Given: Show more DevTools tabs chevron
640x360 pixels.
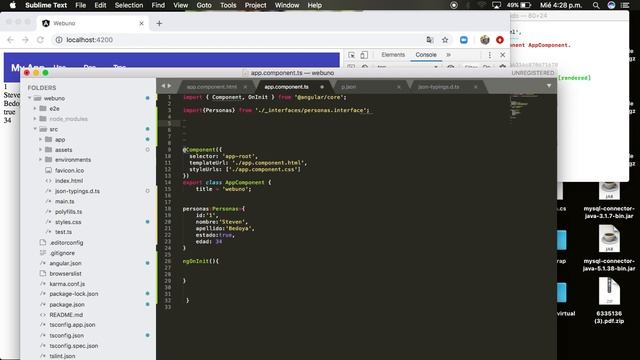Looking at the screenshot, I should [x=449, y=55].
